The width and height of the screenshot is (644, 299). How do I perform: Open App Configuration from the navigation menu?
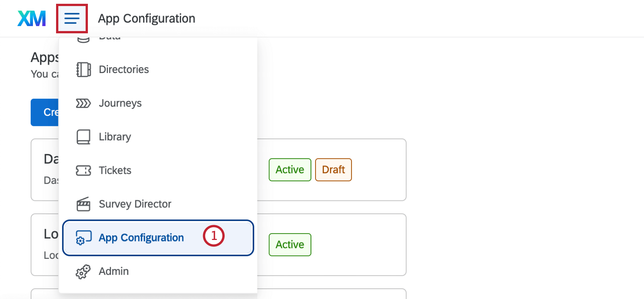(x=141, y=238)
